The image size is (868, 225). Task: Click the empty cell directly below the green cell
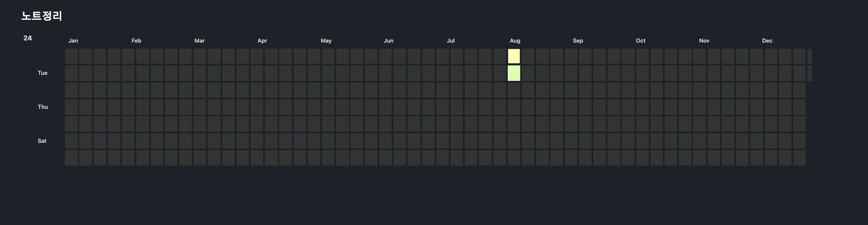coord(514,90)
